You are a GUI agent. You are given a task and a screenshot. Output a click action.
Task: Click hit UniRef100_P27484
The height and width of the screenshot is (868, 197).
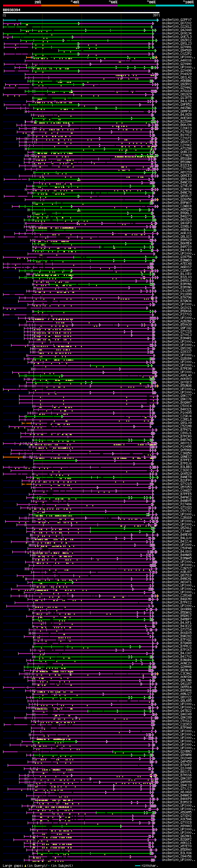177,504
